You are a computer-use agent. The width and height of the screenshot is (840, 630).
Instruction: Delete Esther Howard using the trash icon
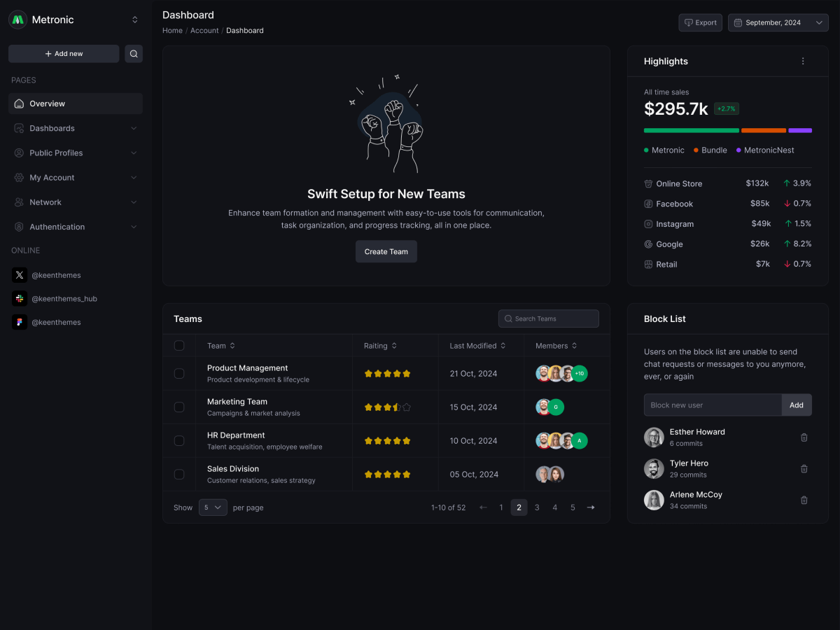[804, 437]
